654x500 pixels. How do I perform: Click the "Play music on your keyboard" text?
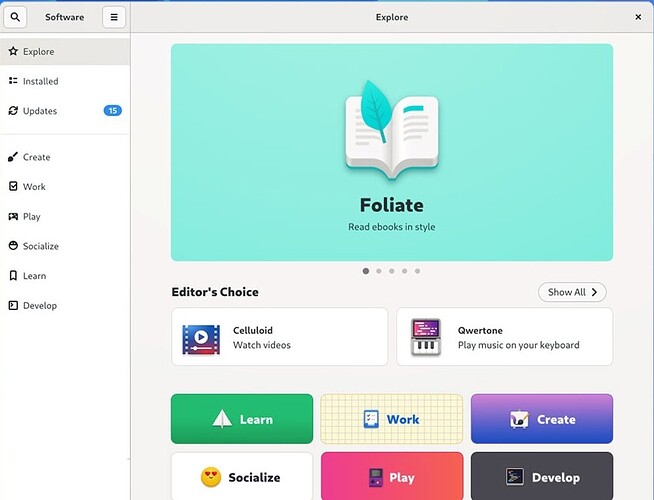pos(518,345)
